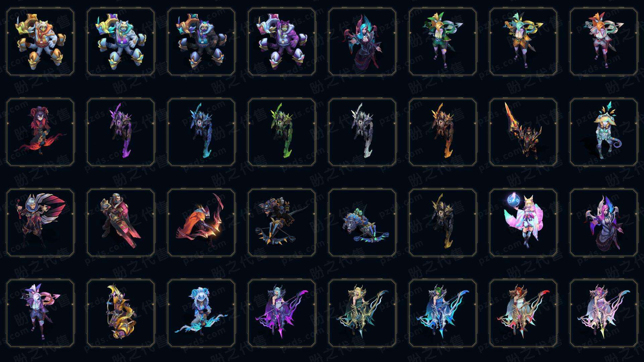644x362 pixels.
Task: Pick the purple-magenta bow archer chroma
Action: [x=282, y=313]
